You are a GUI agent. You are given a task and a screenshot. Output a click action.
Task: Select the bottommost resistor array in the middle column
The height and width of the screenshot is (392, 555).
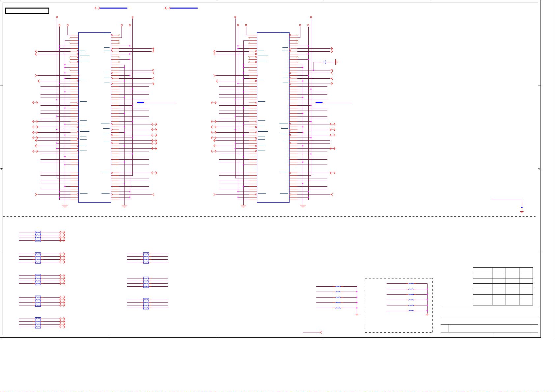pyautogui.click(x=146, y=304)
